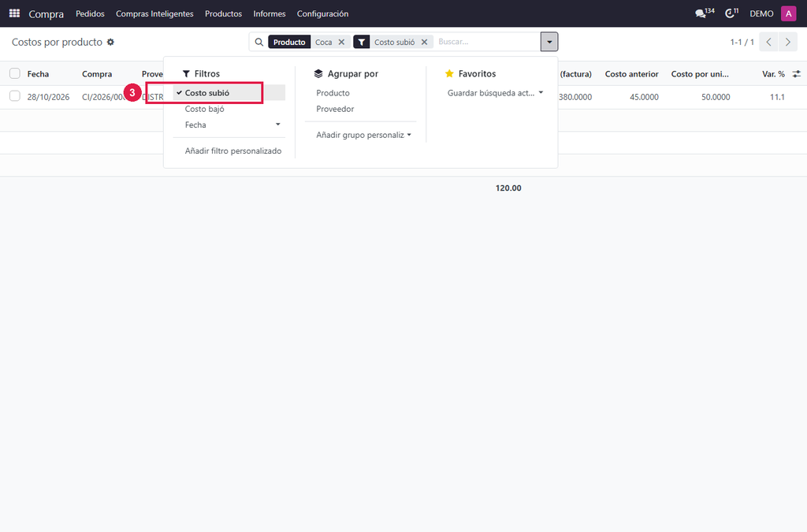Click the funnel icon of Costo subió facet
Screen dimensions: 807x532
(x=362, y=43)
